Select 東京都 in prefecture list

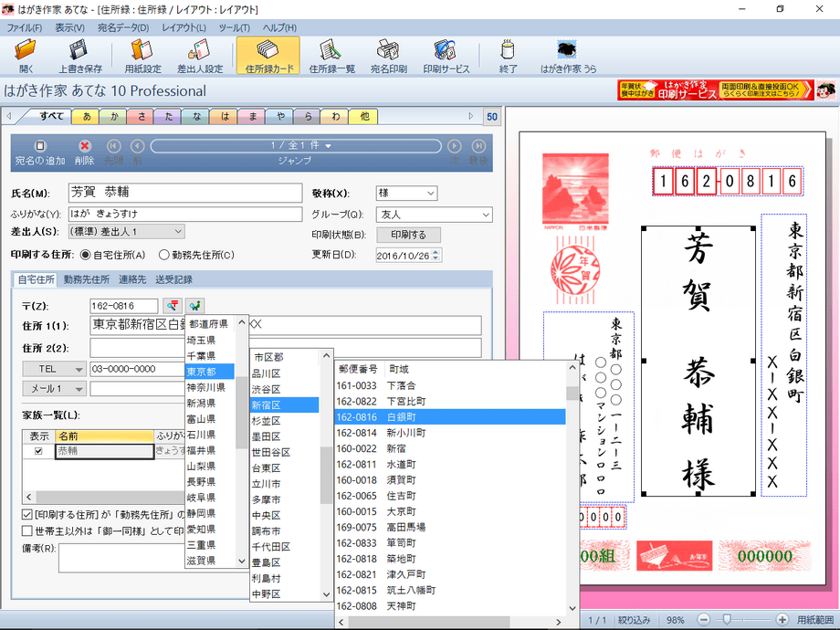(x=209, y=372)
